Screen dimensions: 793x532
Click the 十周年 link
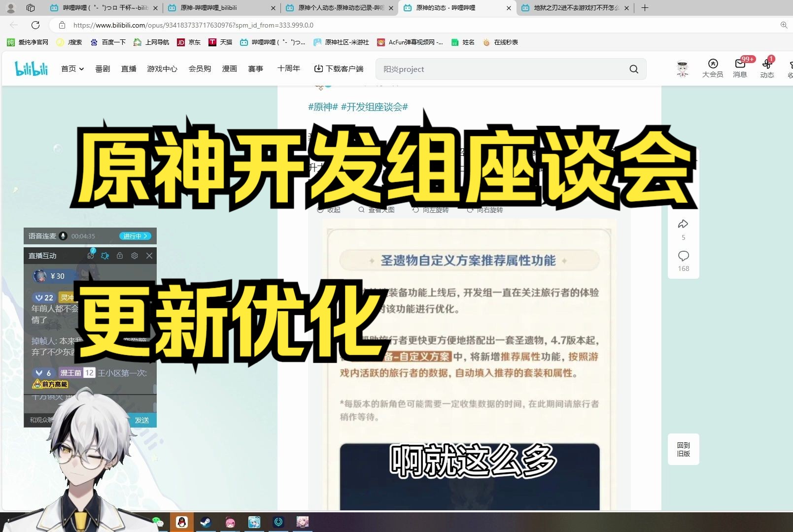tap(288, 68)
